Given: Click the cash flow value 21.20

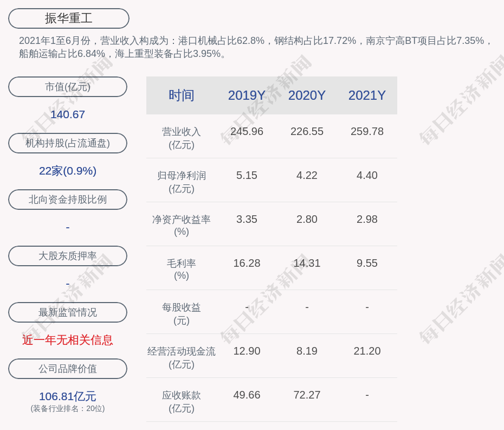Looking at the screenshot, I should point(367,351).
